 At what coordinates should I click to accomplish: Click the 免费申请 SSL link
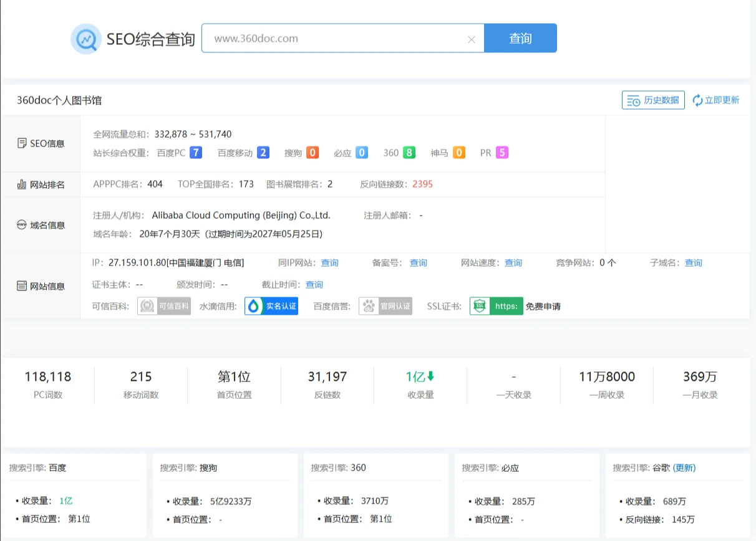click(x=544, y=306)
